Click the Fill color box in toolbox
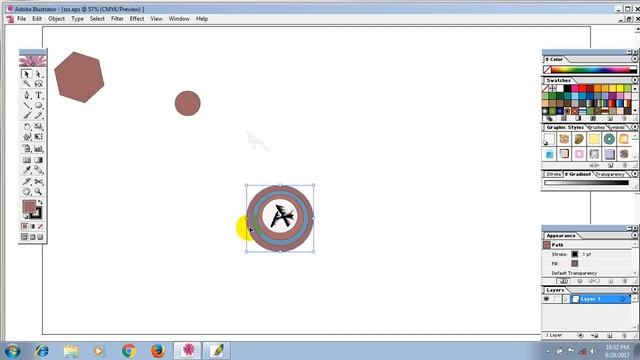 (29, 207)
